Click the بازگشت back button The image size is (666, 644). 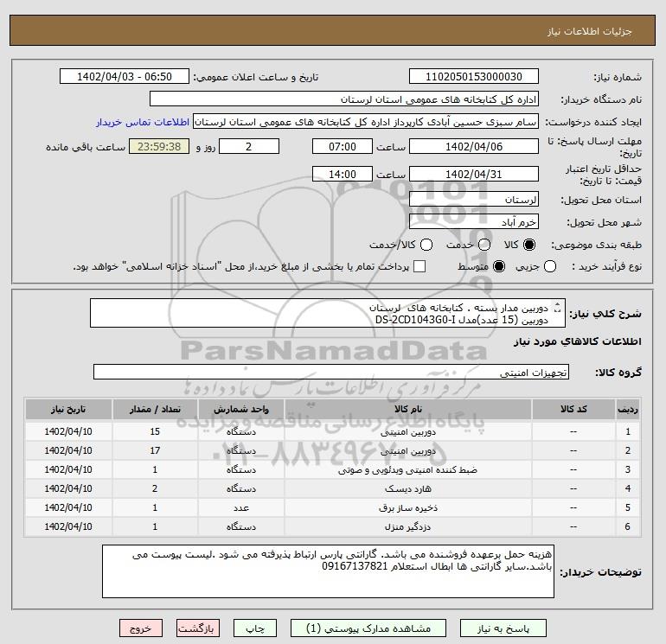click(198, 628)
